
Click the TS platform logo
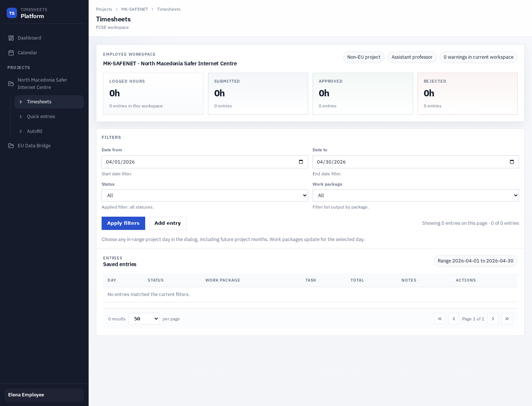[x=12, y=13]
